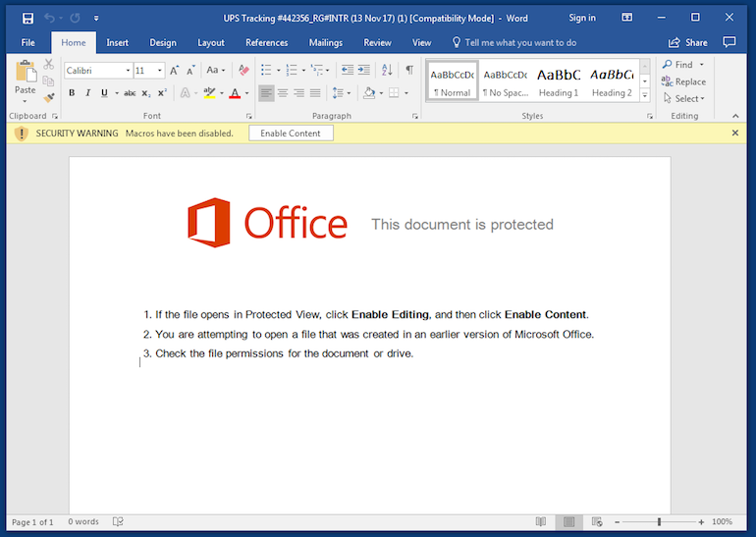Viewport: 756px width, 537px height.
Task: Click the Redo icon in title bar
Action: pyautogui.click(x=75, y=19)
